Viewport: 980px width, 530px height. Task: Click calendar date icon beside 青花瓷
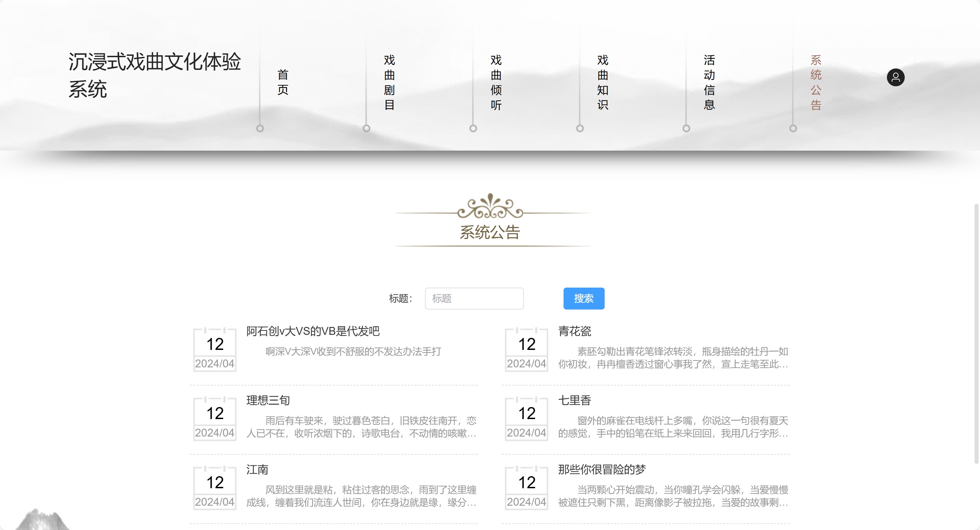[527, 349]
